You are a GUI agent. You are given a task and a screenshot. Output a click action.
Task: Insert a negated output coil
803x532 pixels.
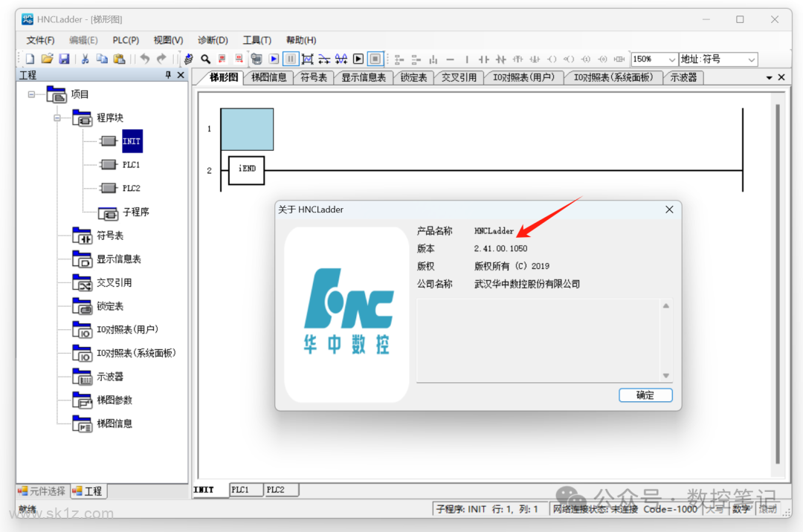(x=569, y=60)
